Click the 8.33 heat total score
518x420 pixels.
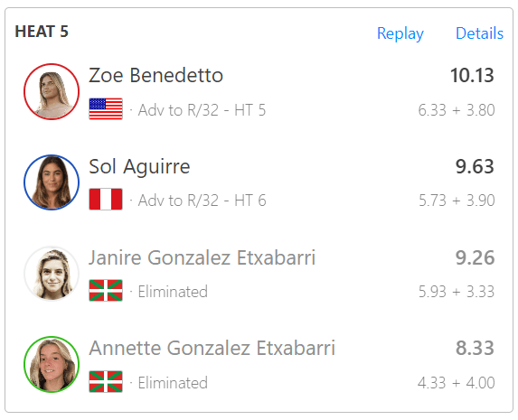coord(475,349)
